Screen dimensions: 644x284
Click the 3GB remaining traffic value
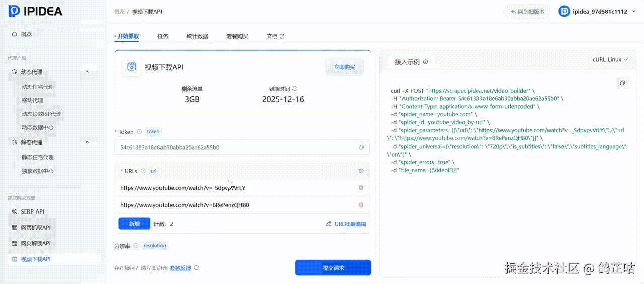[192, 99]
